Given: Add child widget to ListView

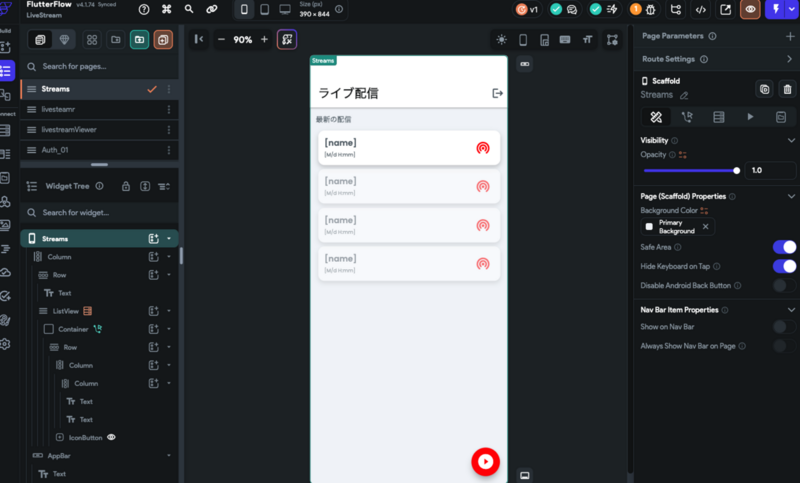Looking at the screenshot, I should click(154, 311).
